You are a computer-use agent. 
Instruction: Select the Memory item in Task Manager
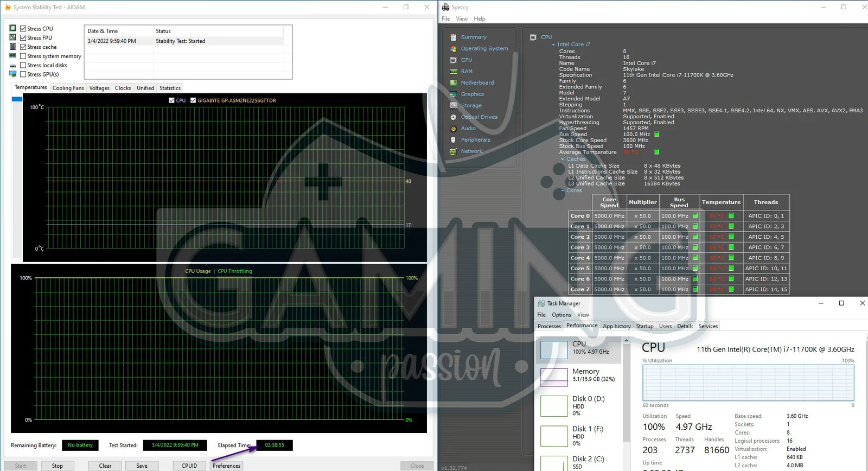click(x=578, y=375)
